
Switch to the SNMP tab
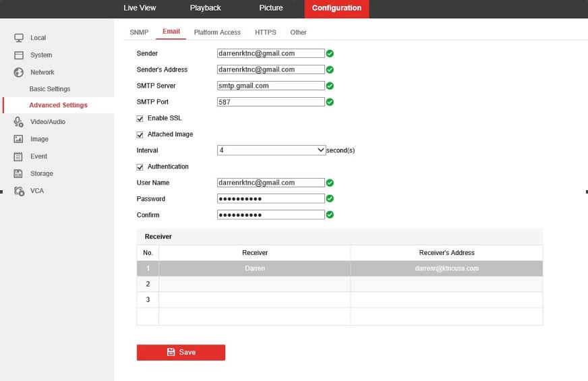pyautogui.click(x=139, y=32)
